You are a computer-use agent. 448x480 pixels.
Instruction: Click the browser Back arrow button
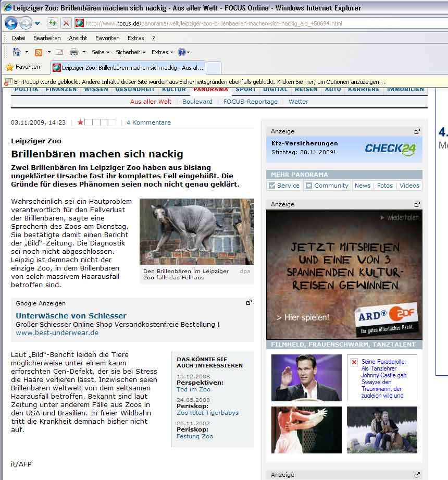(x=11, y=23)
